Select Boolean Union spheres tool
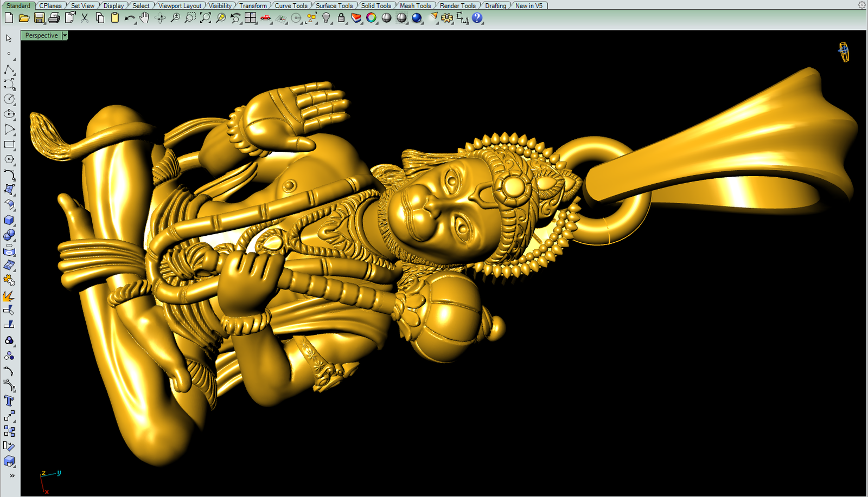This screenshot has width=868, height=497. 9,235
